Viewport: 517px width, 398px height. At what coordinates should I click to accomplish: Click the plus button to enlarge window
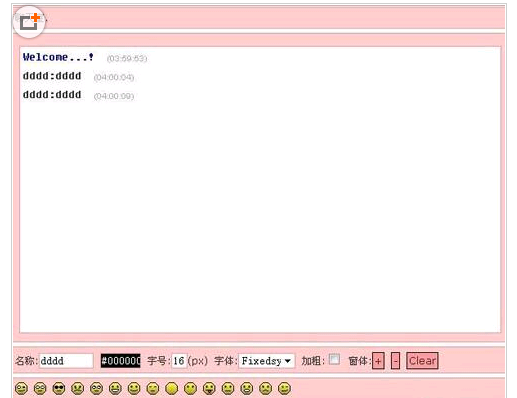[378, 361]
